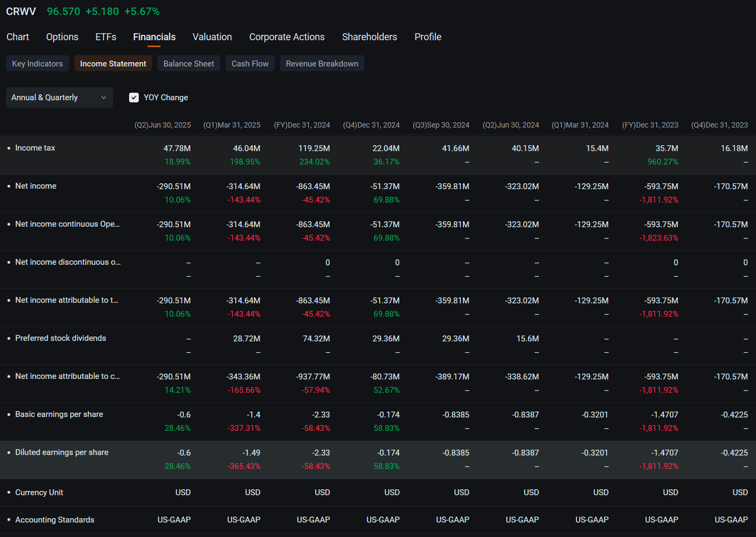Select the Diluted earnings per share row
This screenshot has height=537, width=756.
pos(62,452)
